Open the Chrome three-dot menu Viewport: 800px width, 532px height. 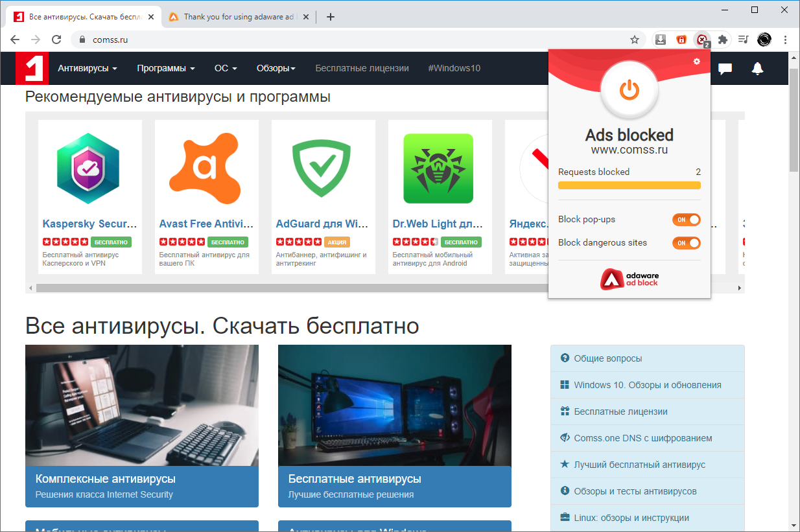[786, 40]
